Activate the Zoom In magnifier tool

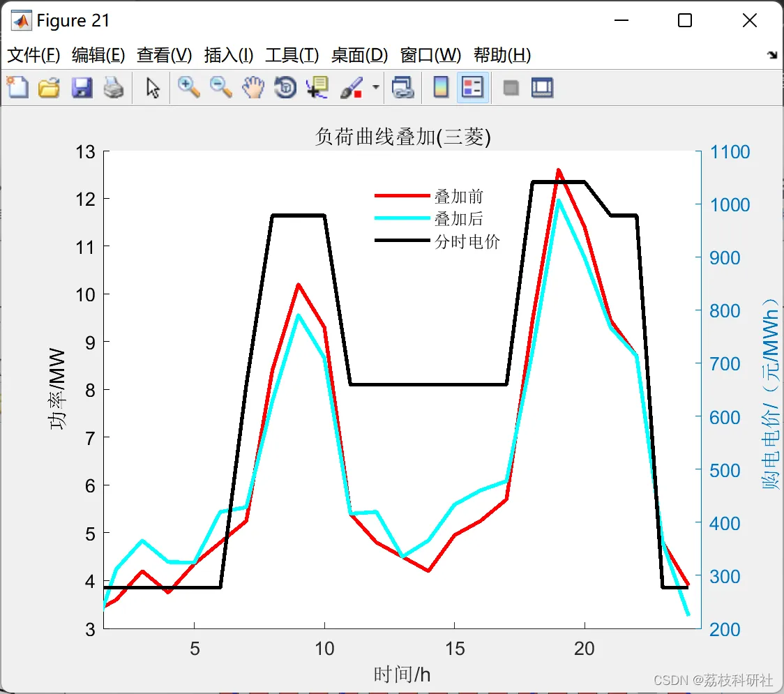point(189,87)
